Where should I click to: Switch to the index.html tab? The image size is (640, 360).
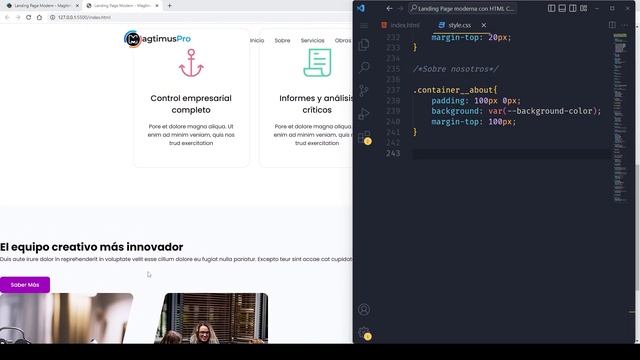click(x=400, y=25)
